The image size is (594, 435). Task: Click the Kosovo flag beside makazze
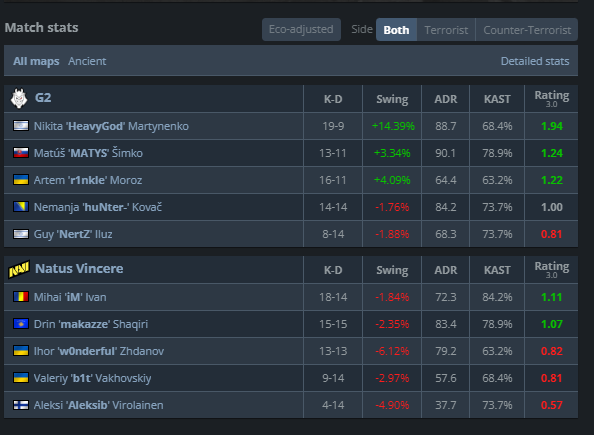[21, 324]
